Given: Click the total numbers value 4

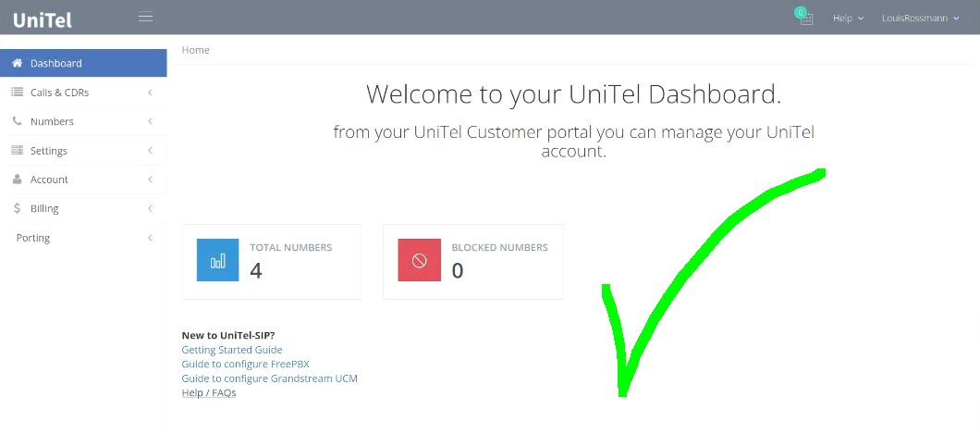Looking at the screenshot, I should [x=255, y=270].
